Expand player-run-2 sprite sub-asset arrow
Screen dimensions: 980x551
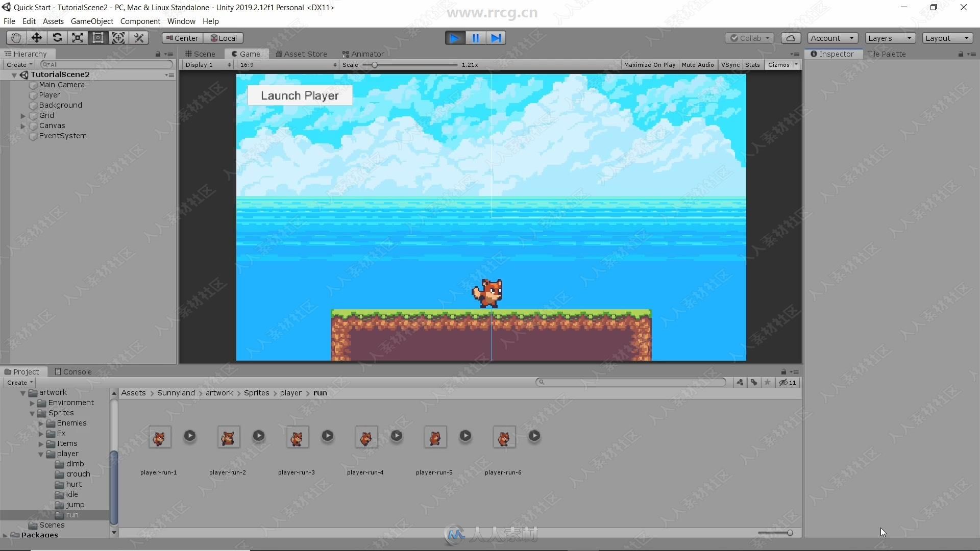259,436
